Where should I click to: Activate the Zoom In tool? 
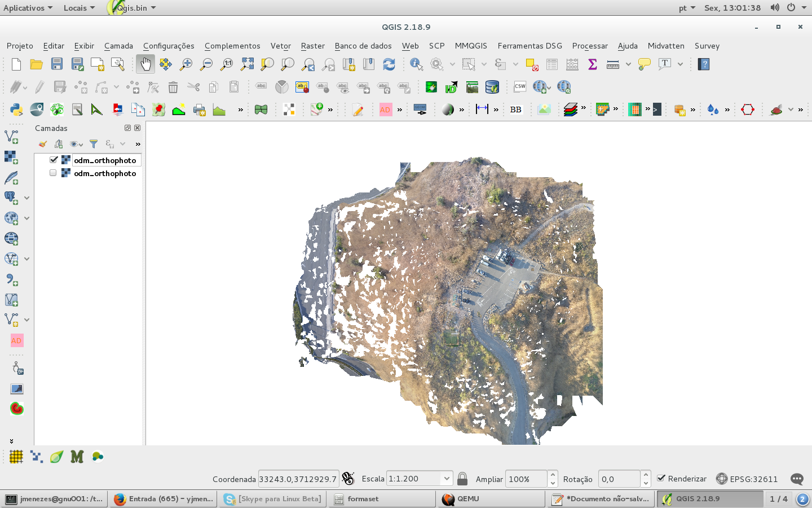click(x=186, y=64)
